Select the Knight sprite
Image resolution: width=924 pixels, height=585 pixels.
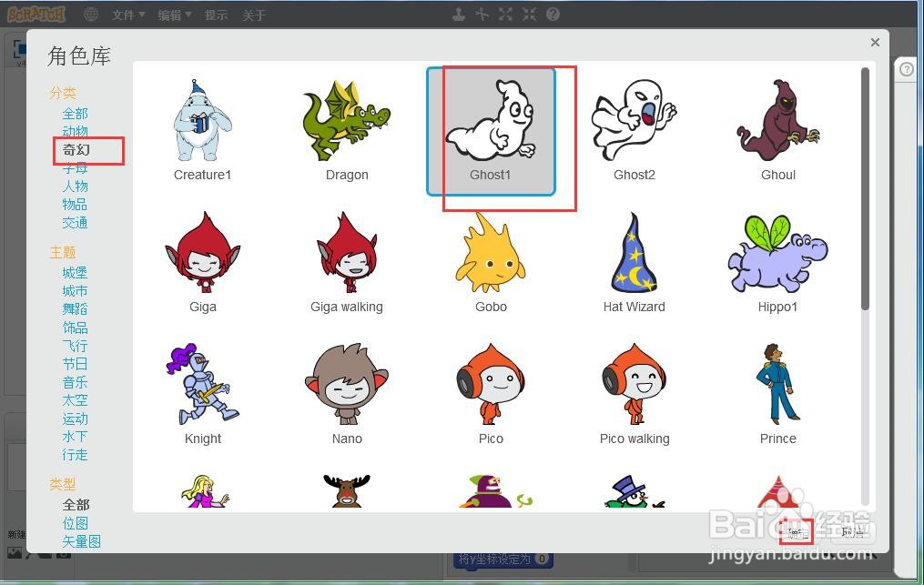pyautogui.click(x=203, y=394)
